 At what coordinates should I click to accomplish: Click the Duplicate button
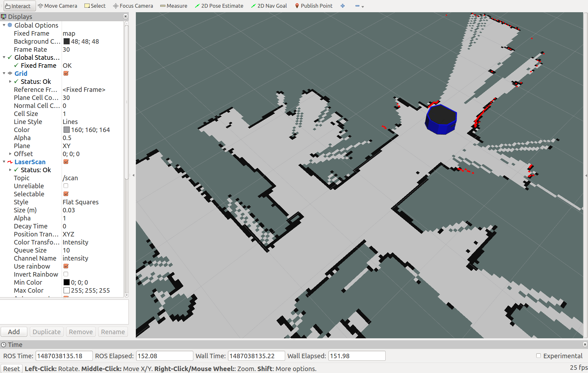click(47, 332)
